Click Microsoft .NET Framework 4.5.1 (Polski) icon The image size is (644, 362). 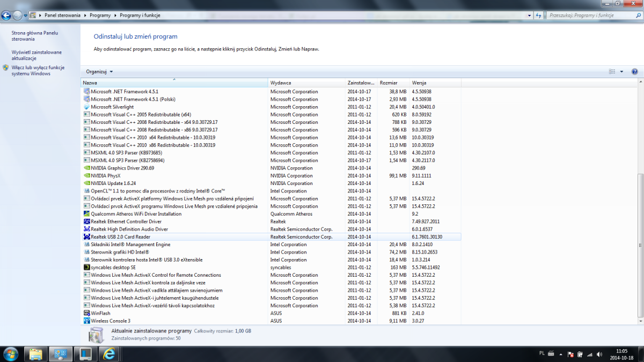tap(87, 99)
